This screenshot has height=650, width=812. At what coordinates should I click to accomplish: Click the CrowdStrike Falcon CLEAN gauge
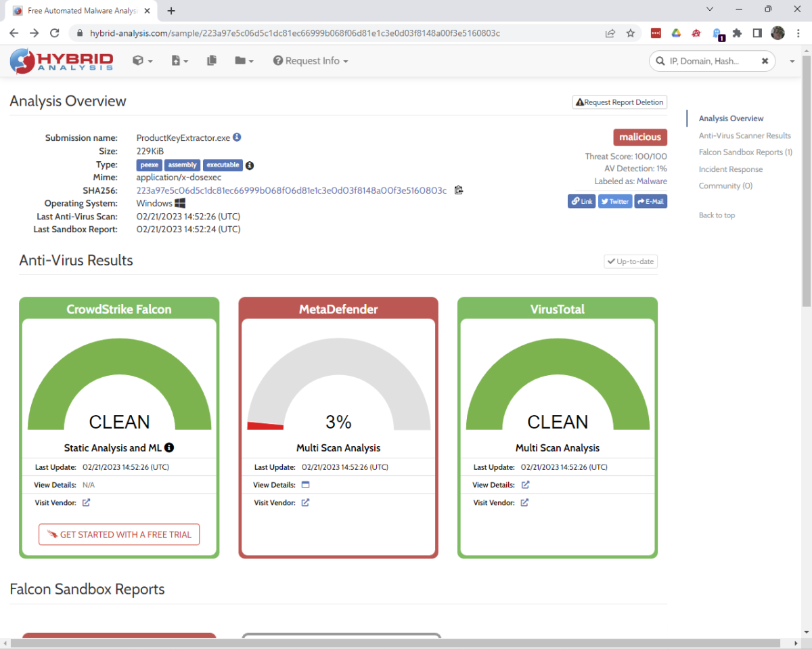point(119,384)
